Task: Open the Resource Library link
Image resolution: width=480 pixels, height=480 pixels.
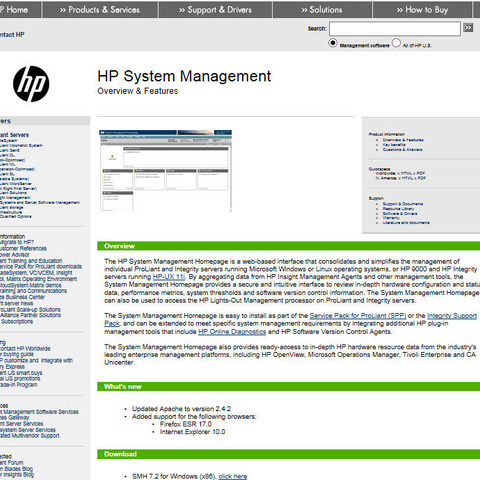Action: (398, 209)
